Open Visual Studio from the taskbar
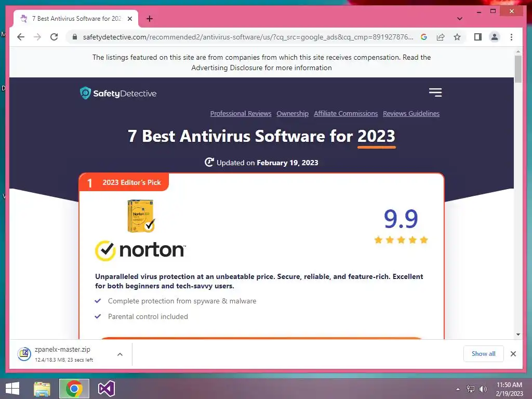The width and height of the screenshot is (532, 399). (106, 389)
